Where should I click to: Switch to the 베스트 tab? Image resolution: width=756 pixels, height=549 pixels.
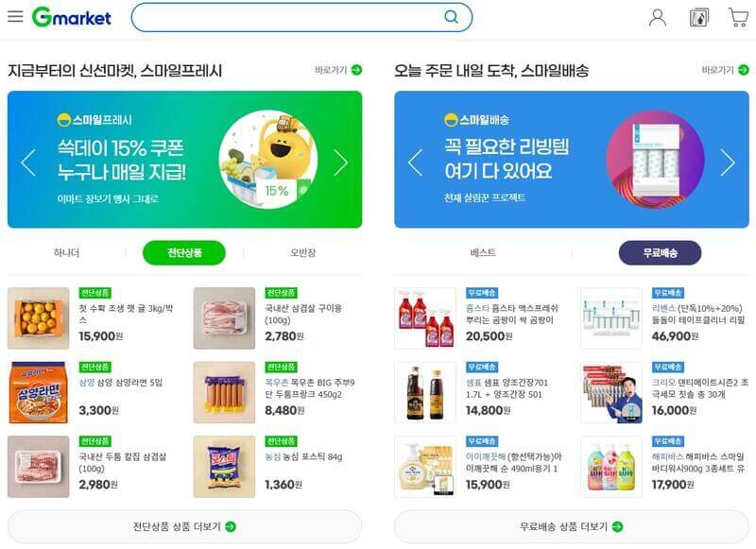[x=483, y=252]
